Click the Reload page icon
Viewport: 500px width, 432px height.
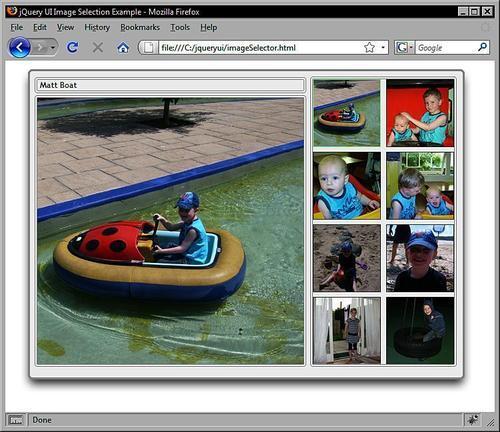point(72,47)
